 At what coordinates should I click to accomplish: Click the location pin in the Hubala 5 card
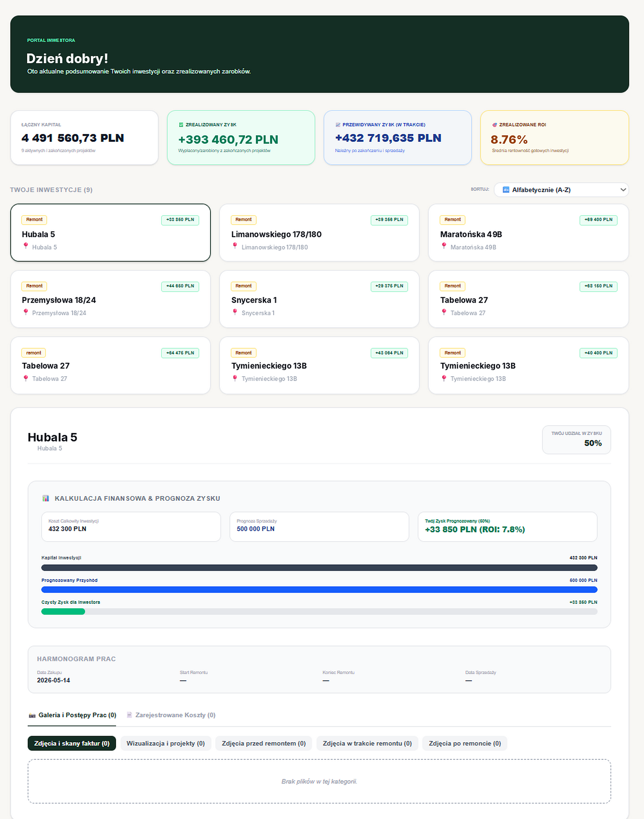26,246
